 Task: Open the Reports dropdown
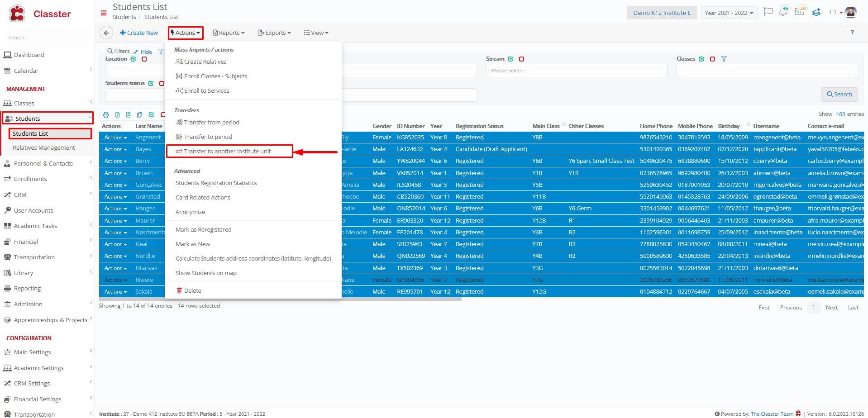(x=229, y=33)
